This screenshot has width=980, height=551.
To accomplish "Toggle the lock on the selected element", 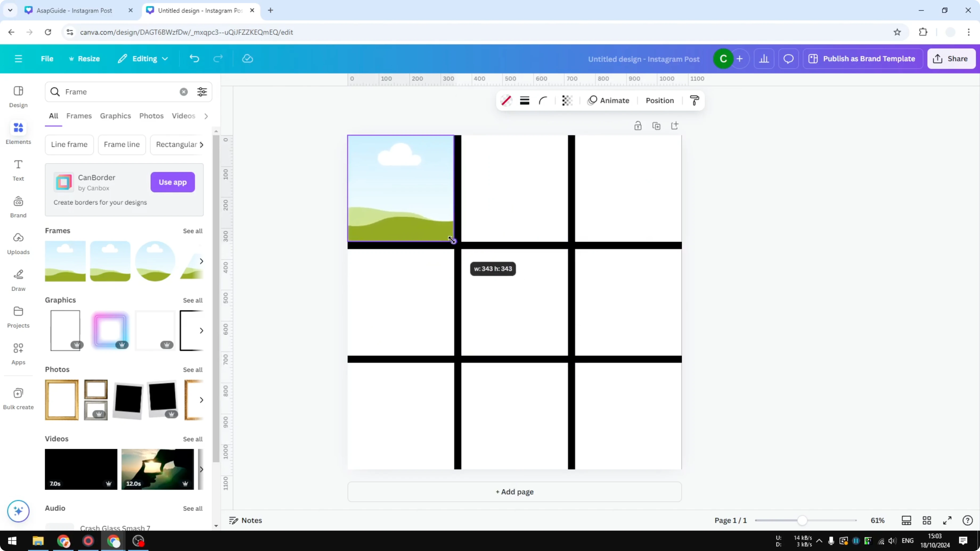I will [638, 125].
